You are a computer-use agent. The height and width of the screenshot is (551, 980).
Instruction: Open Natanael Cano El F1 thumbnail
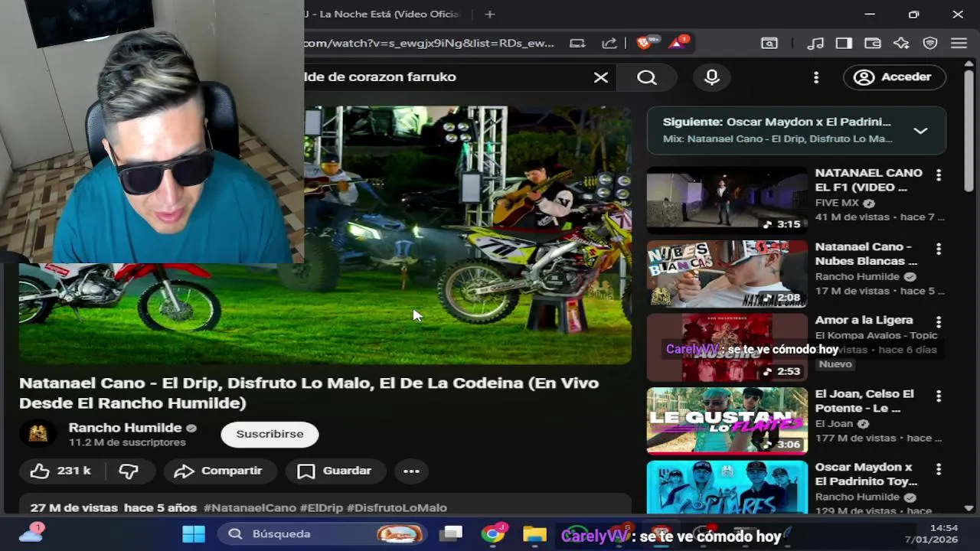point(727,201)
